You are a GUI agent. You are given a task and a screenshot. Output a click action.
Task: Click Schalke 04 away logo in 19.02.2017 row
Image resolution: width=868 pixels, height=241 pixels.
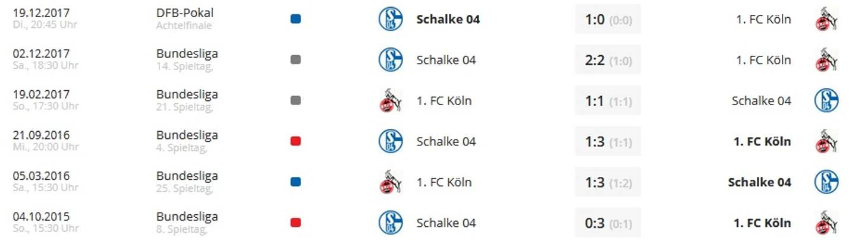click(826, 100)
